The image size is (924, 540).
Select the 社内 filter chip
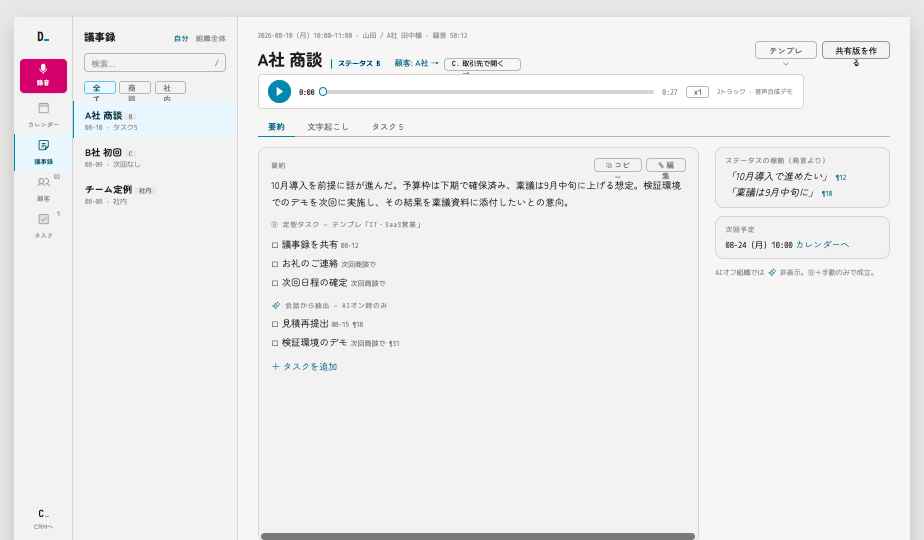[170, 88]
